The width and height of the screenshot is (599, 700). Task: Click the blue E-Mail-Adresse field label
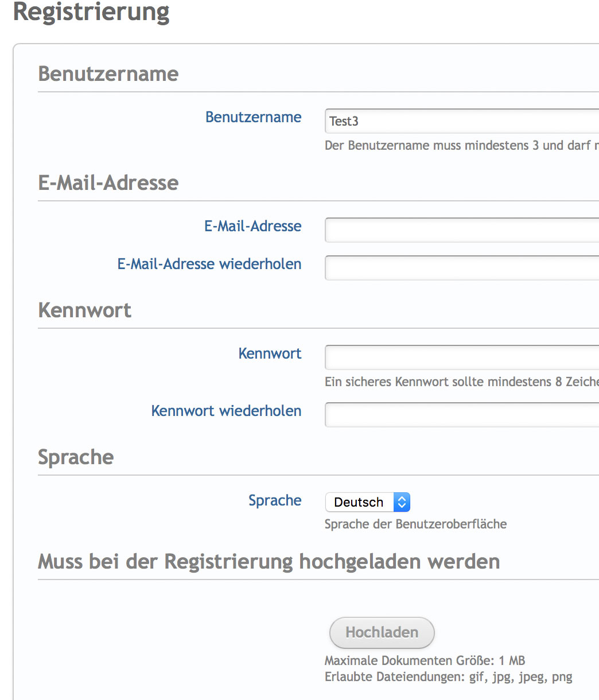tap(252, 226)
